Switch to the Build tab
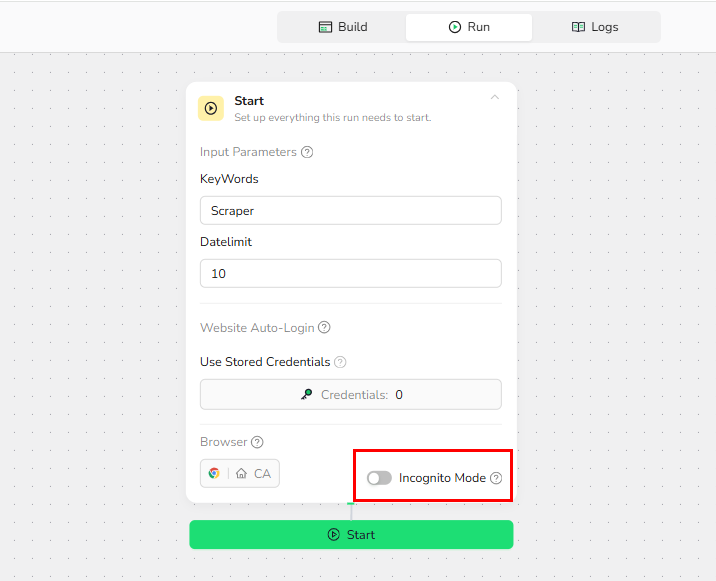This screenshot has width=716, height=581. pos(342,27)
